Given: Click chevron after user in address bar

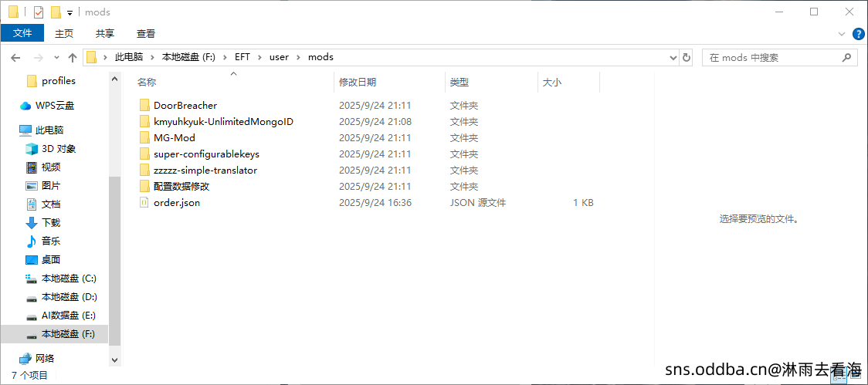Looking at the screenshot, I should click(x=298, y=57).
